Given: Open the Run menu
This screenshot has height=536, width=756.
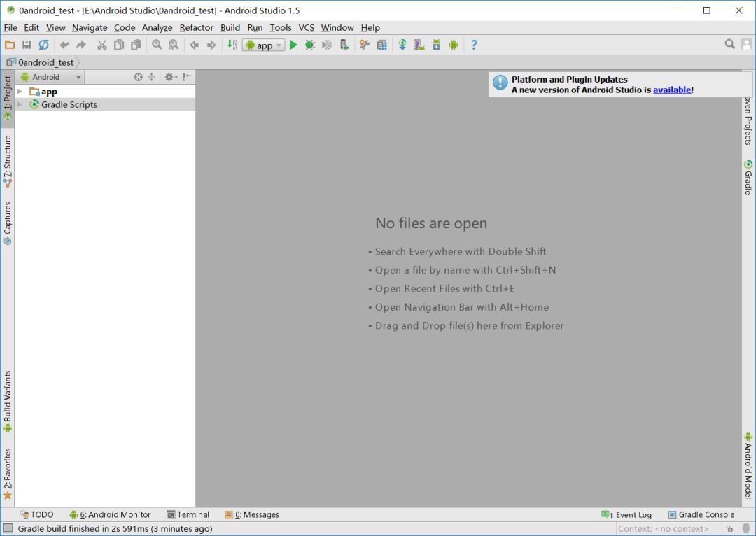Looking at the screenshot, I should 255,27.
